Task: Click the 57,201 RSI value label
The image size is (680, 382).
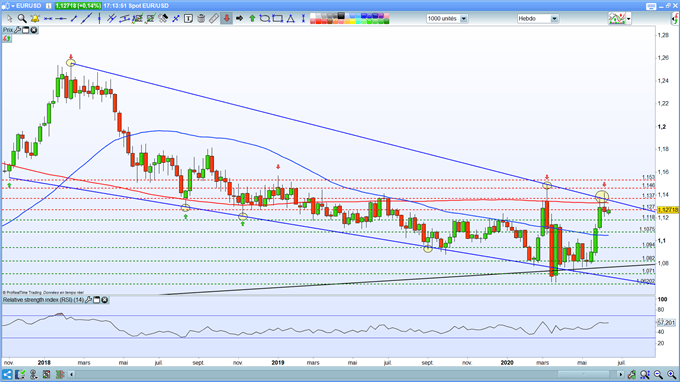Action: point(666,323)
